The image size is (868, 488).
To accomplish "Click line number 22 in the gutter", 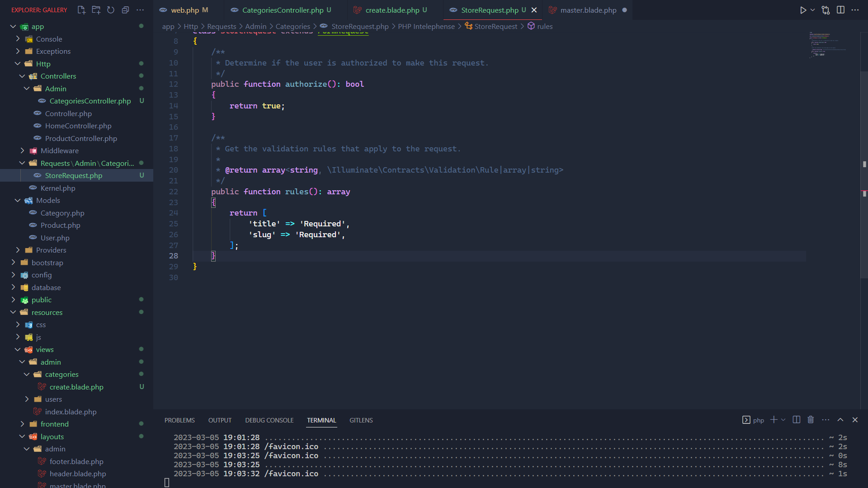I will 174,192.
